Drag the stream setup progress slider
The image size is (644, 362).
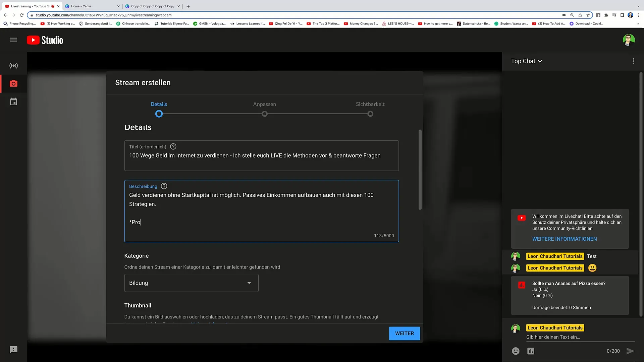[159, 114]
